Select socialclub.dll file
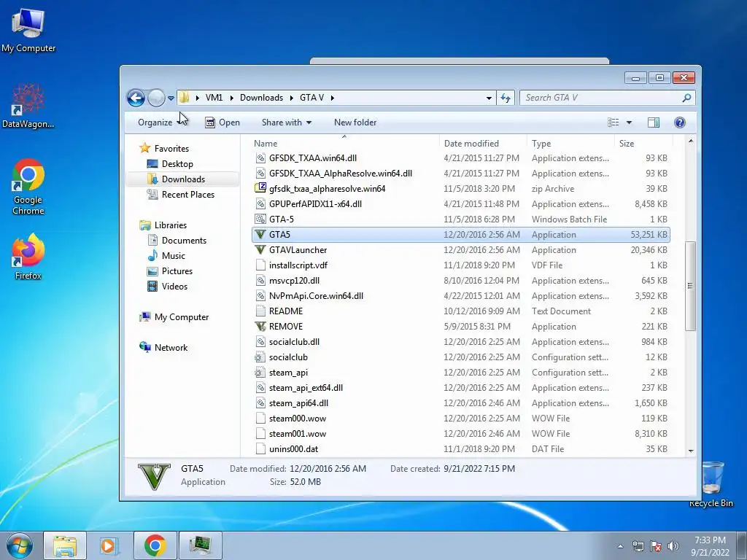Screen dimensions: 747x560 point(294,342)
